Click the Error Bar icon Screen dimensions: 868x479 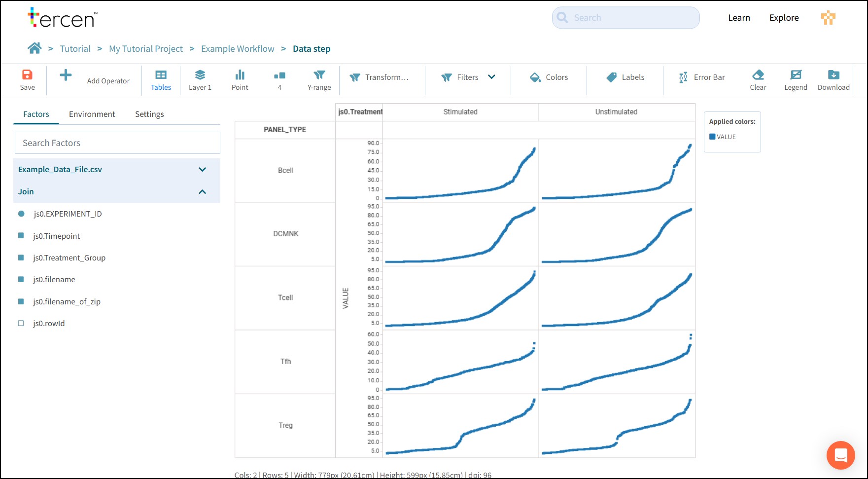pos(683,77)
